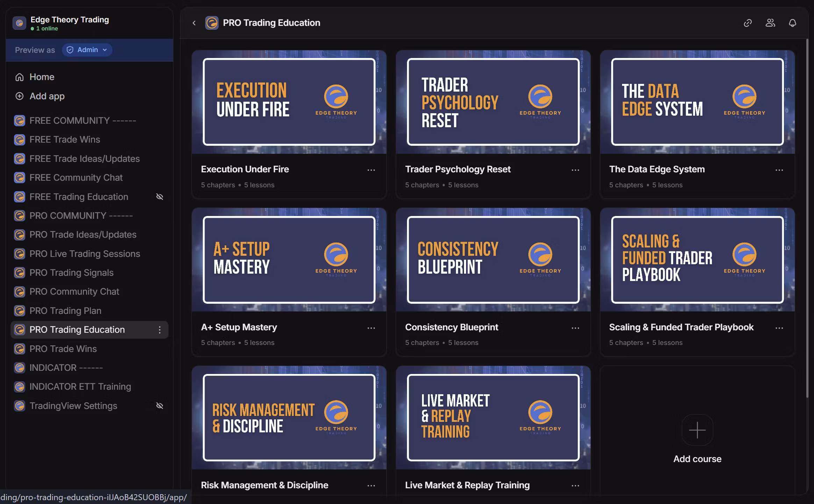Click the FREE Trading Education sidebar label
This screenshot has height=504, width=814.
coord(79,197)
